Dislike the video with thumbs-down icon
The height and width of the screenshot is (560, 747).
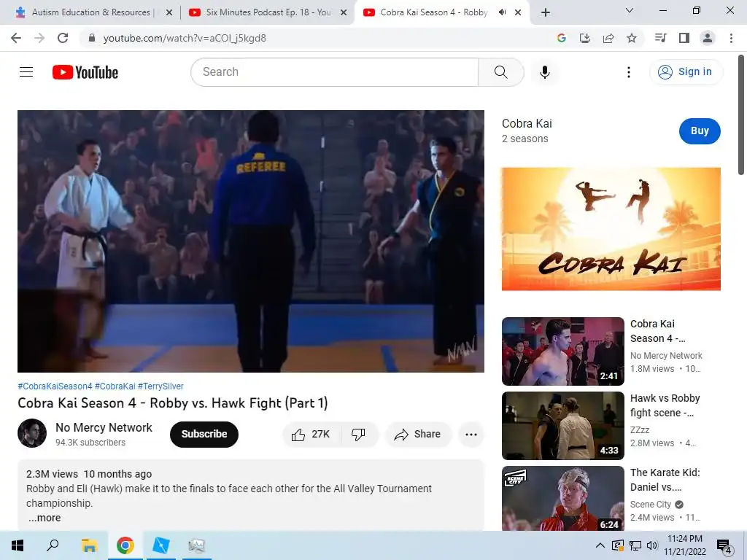click(x=358, y=435)
